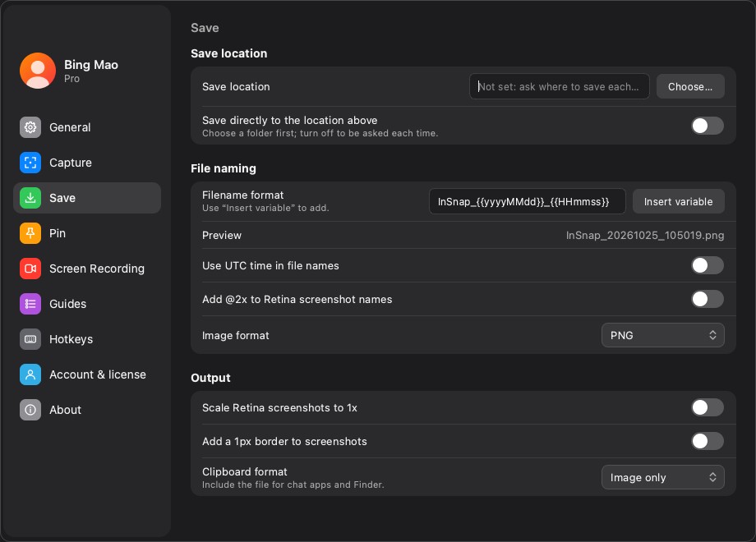Click the Account & license person icon
Image resolution: width=756 pixels, height=542 pixels.
pyautogui.click(x=30, y=374)
